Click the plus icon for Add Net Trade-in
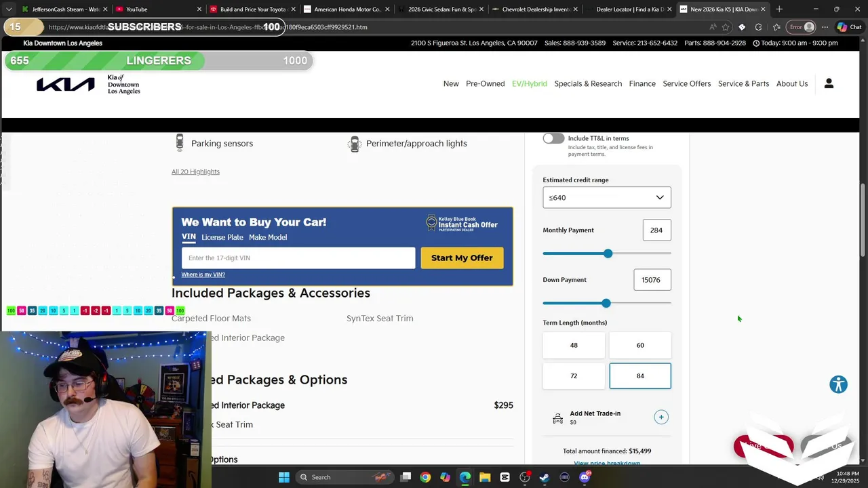Image resolution: width=868 pixels, height=488 pixels. point(661,417)
